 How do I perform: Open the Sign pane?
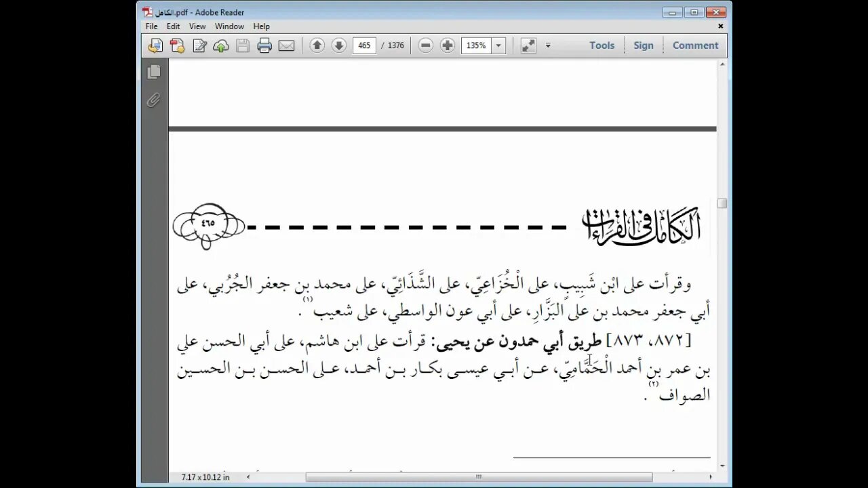(x=644, y=45)
